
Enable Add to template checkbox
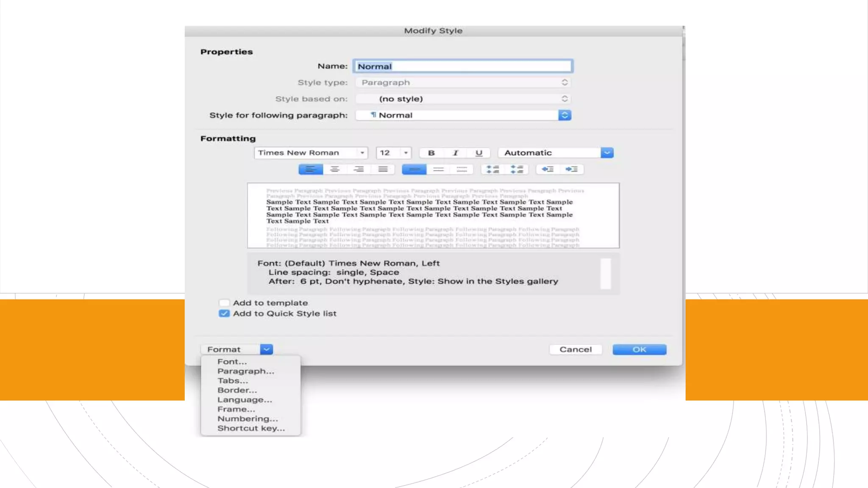tap(224, 303)
